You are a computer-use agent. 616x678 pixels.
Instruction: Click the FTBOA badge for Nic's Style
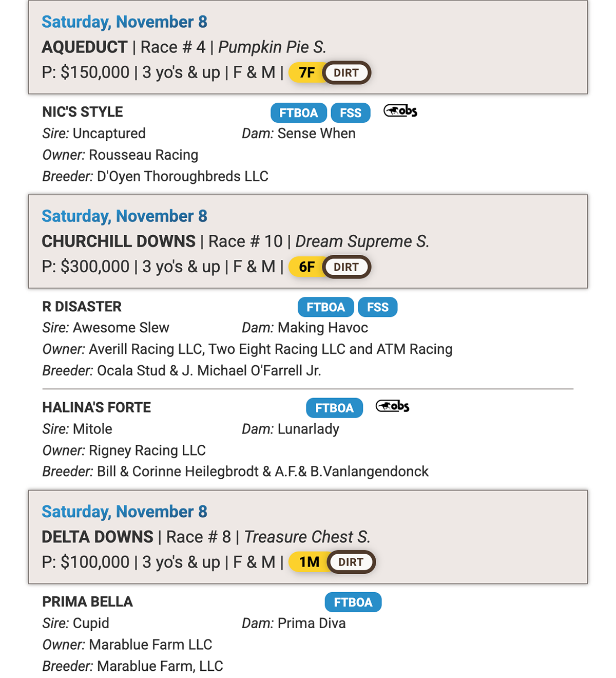coord(299,113)
